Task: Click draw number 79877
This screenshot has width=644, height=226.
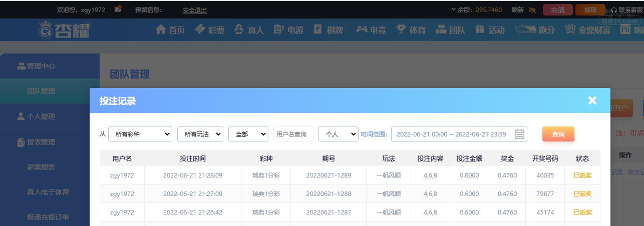Action: [545, 194]
